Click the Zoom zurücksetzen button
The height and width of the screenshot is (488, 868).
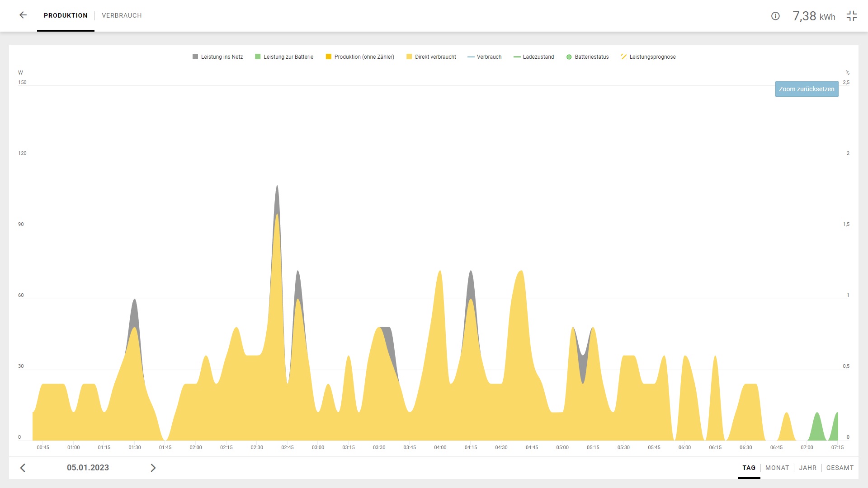807,89
